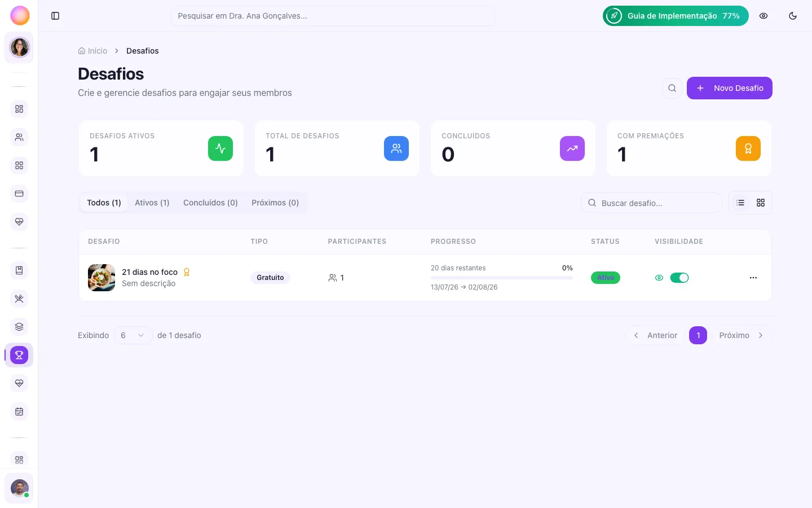Click the magnifier button beside Novo Desafio
Image resolution: width=812 pixels, height=508 pixels.
[x=672, y=88]
